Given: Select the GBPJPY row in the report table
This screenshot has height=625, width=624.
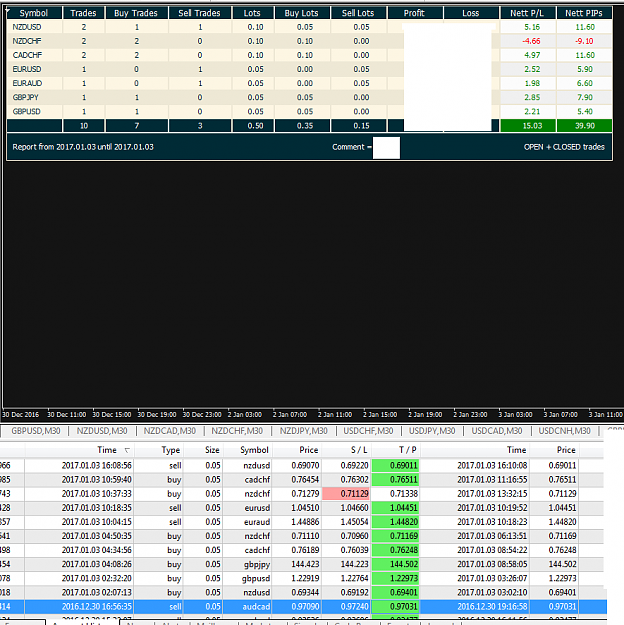Looking at the screenshot, I should [309, 97].
